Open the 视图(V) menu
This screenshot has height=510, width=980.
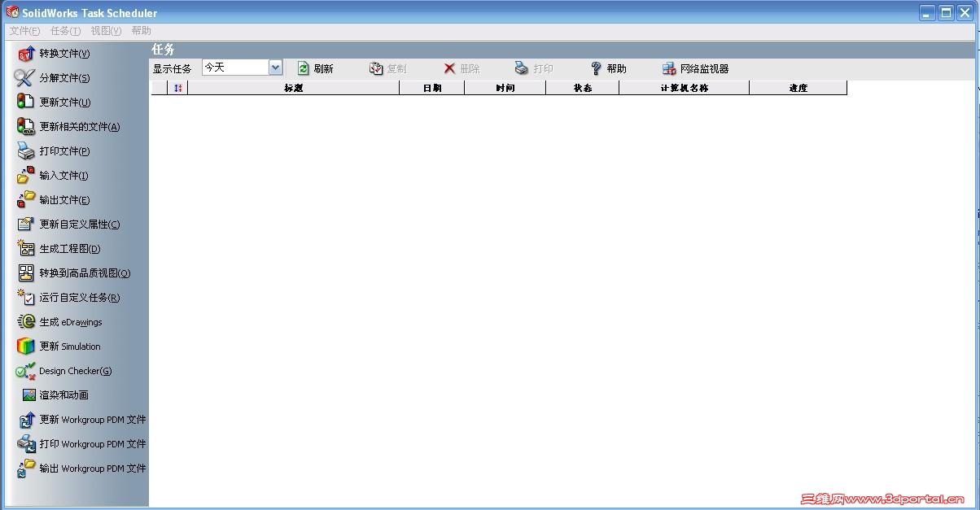[x=106, y=31]
